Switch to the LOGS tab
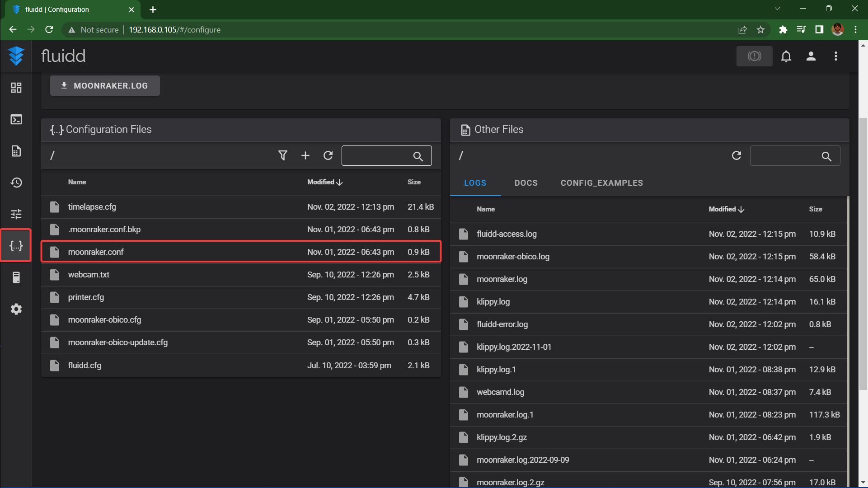868x488 pixels. pyautogui.click(x=475, y=183)
